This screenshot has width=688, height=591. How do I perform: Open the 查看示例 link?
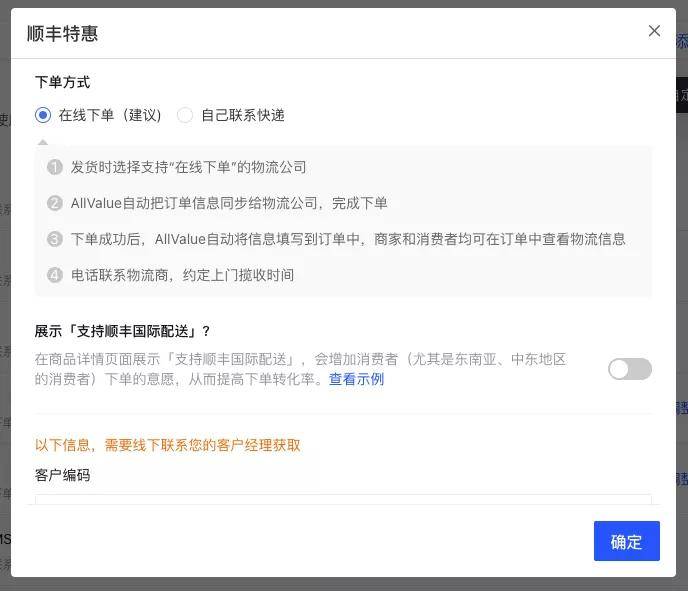coord(356,379)
